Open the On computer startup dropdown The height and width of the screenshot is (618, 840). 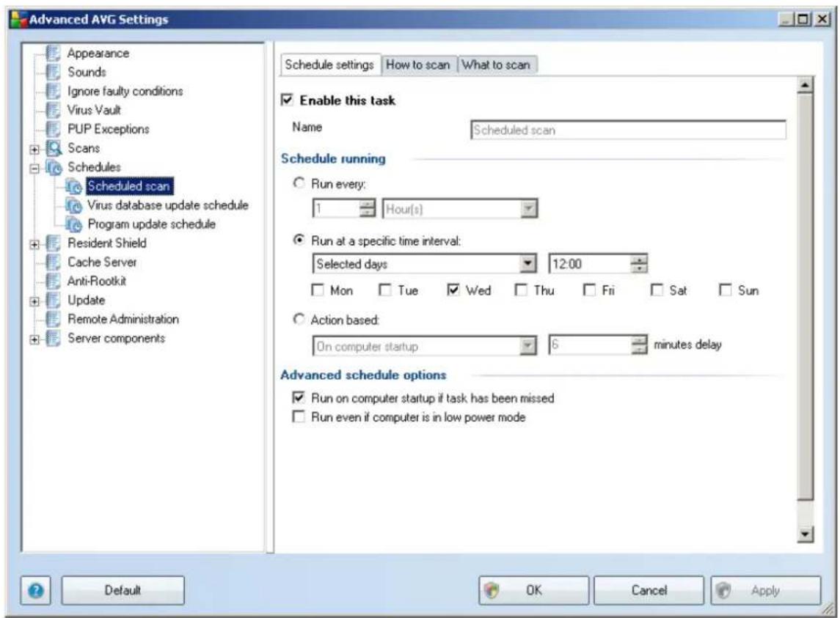[x=528, y=346]
